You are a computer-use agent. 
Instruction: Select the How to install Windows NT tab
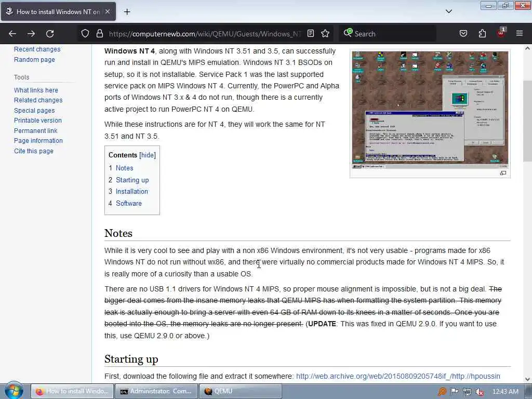[58, 11]
